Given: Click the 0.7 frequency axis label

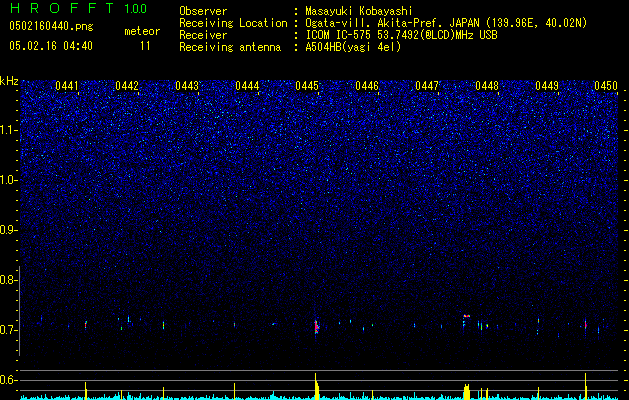Looking at the screenshot, I should (x=8, y=330).
